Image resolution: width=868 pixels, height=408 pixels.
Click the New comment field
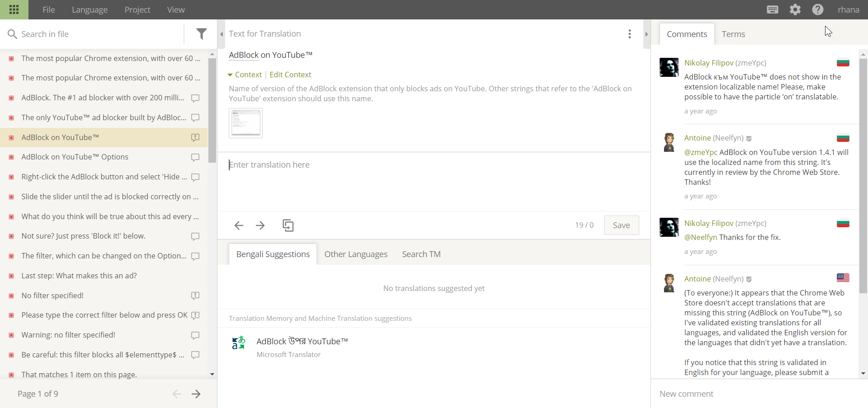click(x=759, y=394)
